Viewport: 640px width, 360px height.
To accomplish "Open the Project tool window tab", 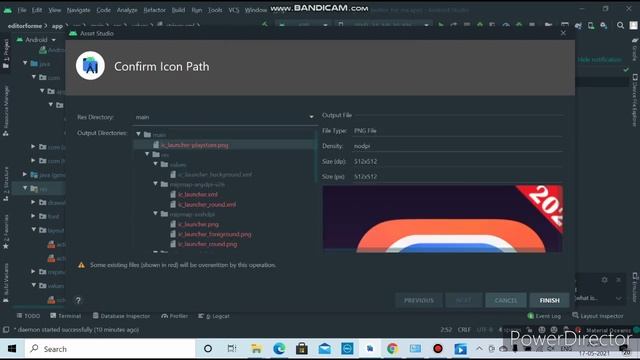I will (6, 52).
